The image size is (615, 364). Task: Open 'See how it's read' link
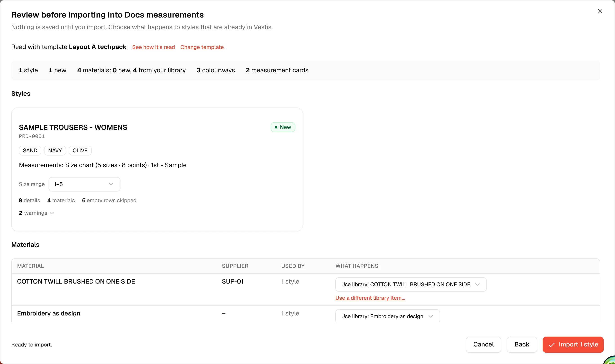(x=153, y=47)
